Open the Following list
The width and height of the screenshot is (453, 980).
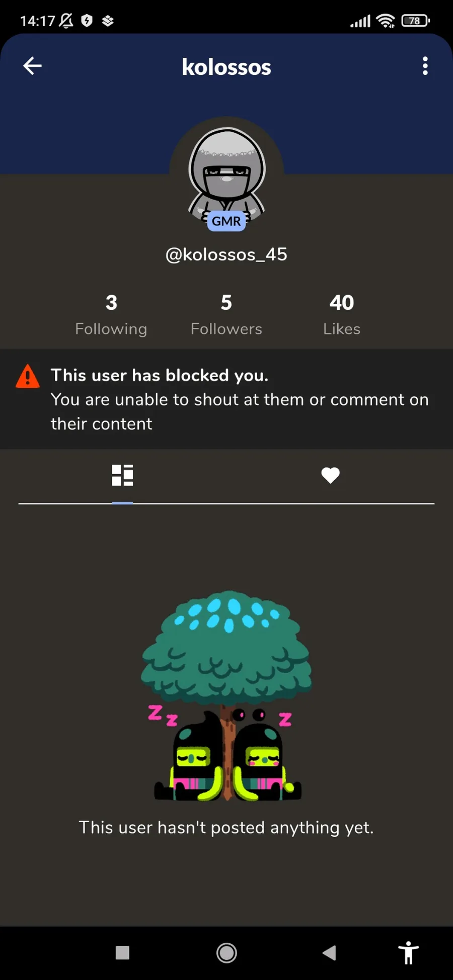tap(111, 315)
